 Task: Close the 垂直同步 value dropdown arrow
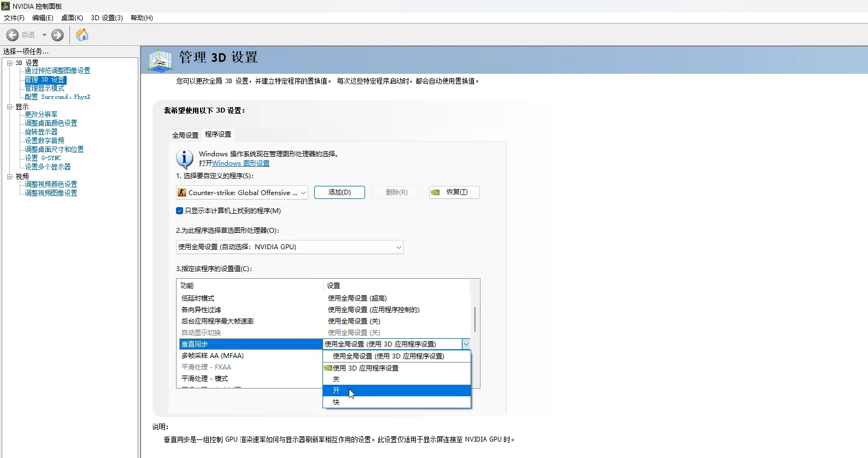466,344
